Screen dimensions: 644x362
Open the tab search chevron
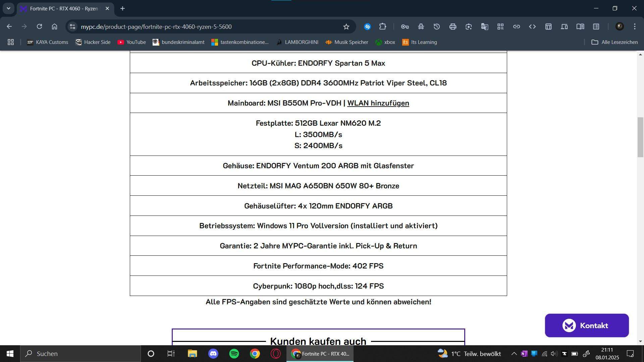click(x=9, y=8)
